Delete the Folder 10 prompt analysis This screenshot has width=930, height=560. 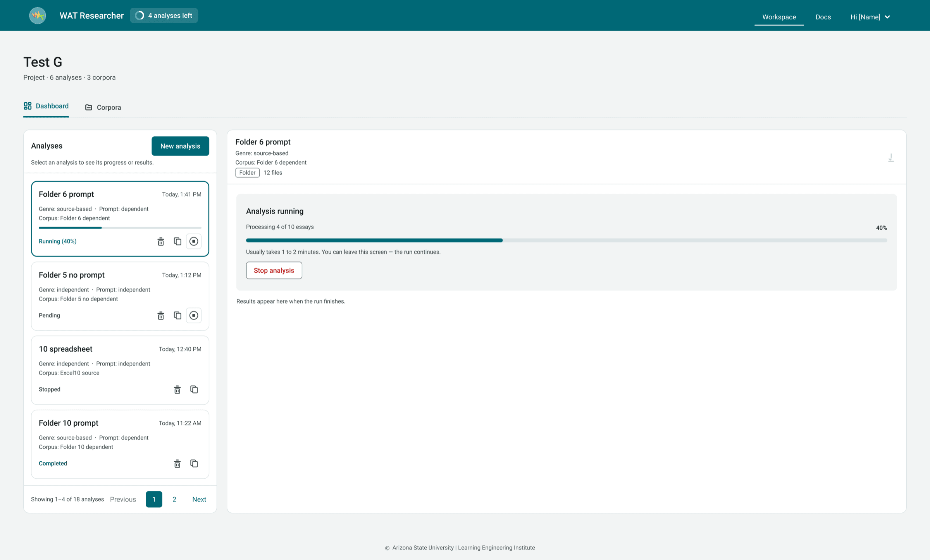tap(177, 463)
